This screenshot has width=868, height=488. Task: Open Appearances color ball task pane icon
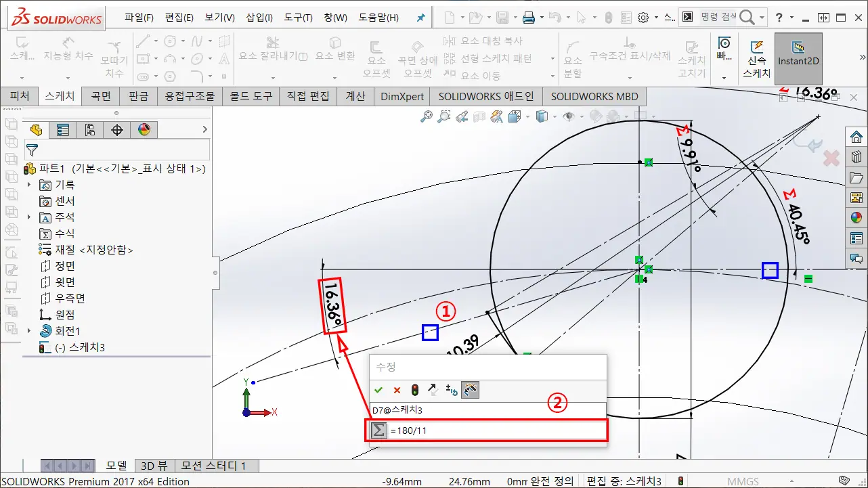tap(856, 218)
